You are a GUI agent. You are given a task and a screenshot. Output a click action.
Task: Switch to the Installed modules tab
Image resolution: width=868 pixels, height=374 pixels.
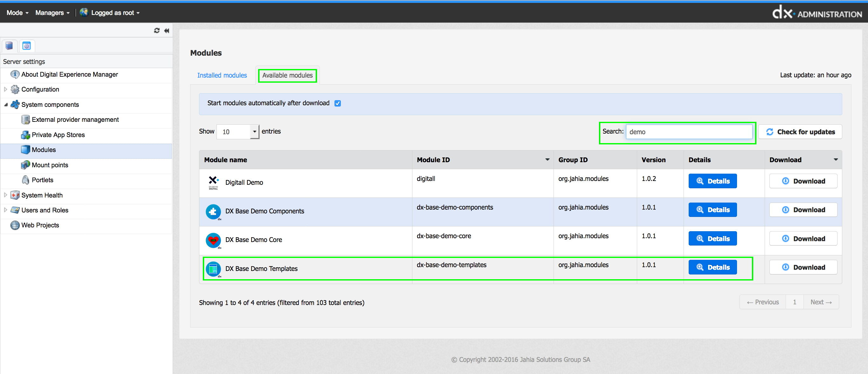(222, 75)
